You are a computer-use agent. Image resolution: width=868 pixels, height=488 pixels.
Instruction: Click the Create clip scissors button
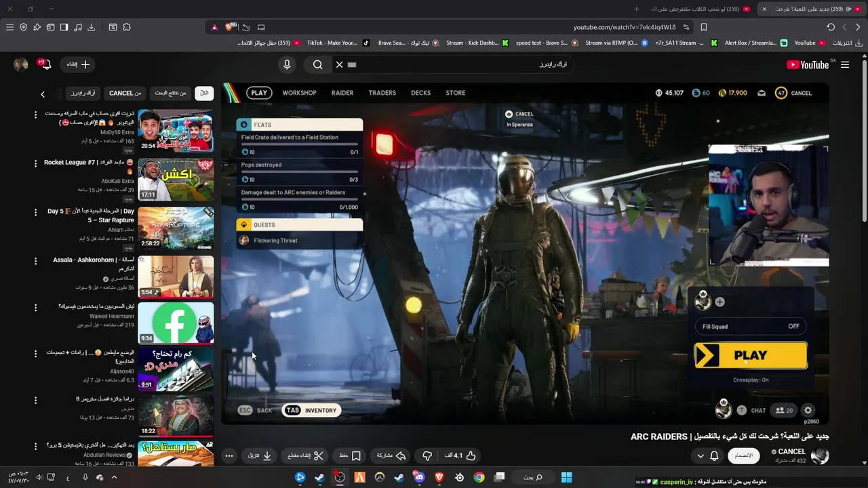(305, 456)
